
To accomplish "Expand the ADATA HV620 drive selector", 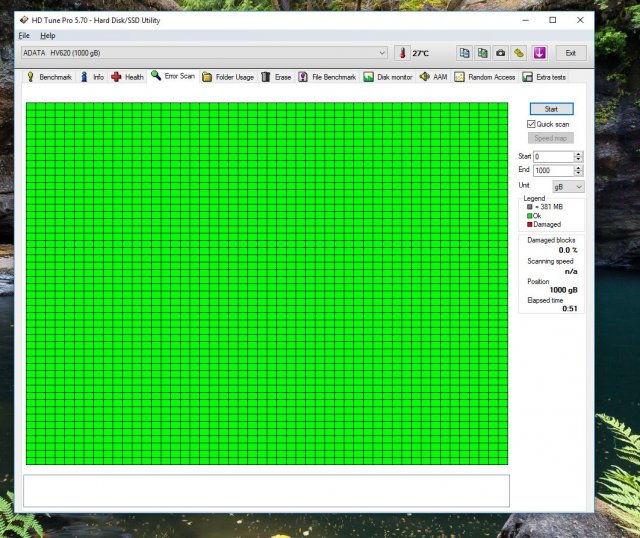I will point(382,53).
